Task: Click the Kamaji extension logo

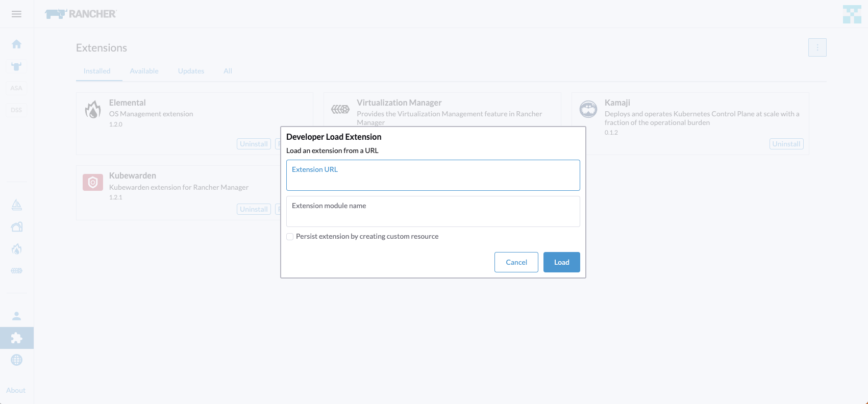Action: click(x=588, y=109)
